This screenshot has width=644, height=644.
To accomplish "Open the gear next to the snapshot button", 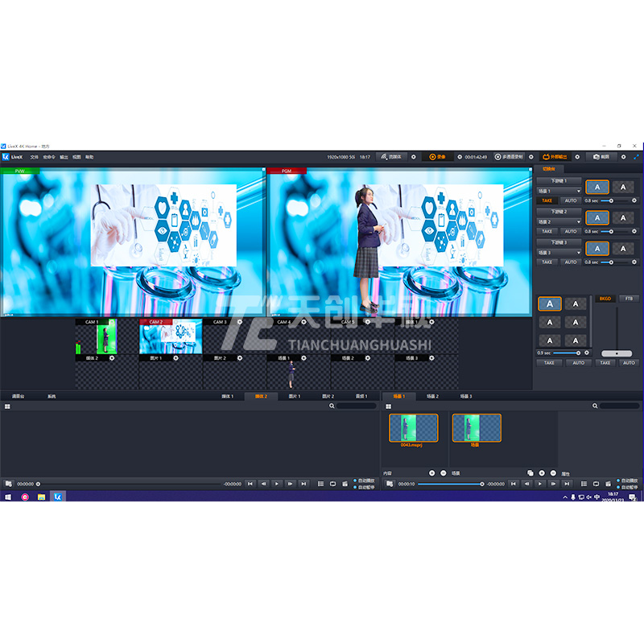I will (623, 157).
